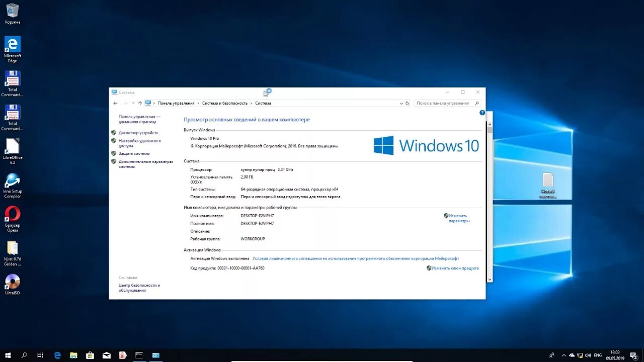Go back using the Back arrow
Viewport: 644px width, 362px height.
pos(115,103)
